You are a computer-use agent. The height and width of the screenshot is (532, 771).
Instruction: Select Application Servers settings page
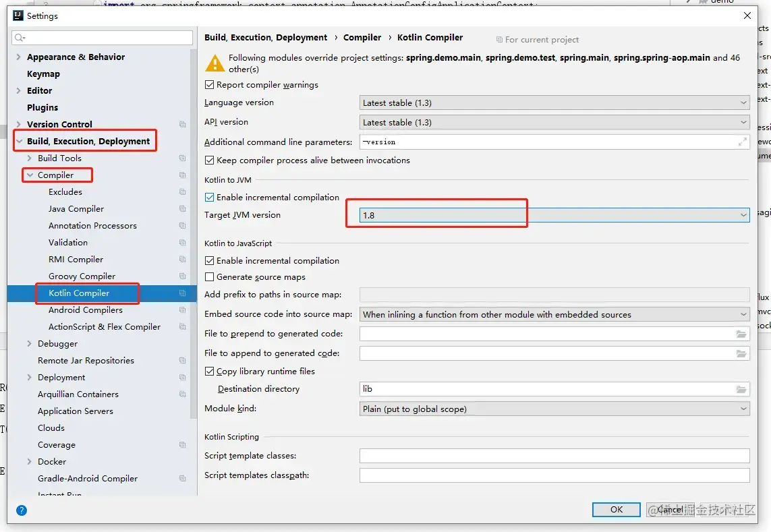click(76, 411)
